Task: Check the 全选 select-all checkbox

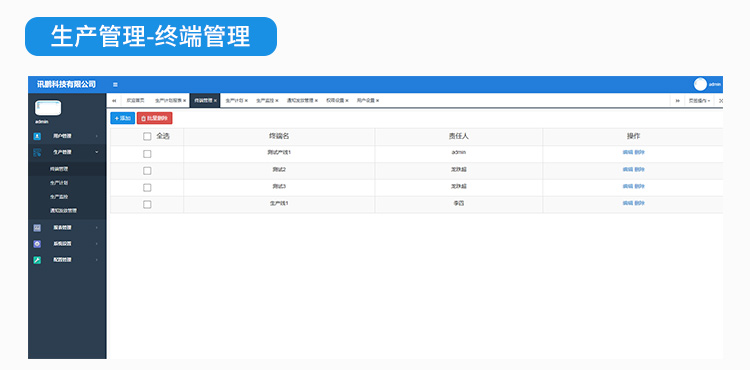Action: point(147,136)
